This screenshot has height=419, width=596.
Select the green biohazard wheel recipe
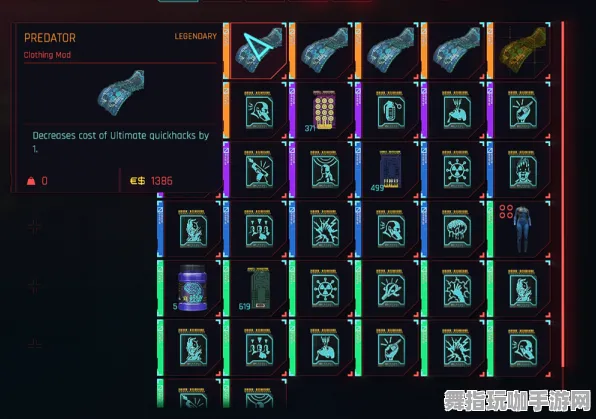(324, 289)
